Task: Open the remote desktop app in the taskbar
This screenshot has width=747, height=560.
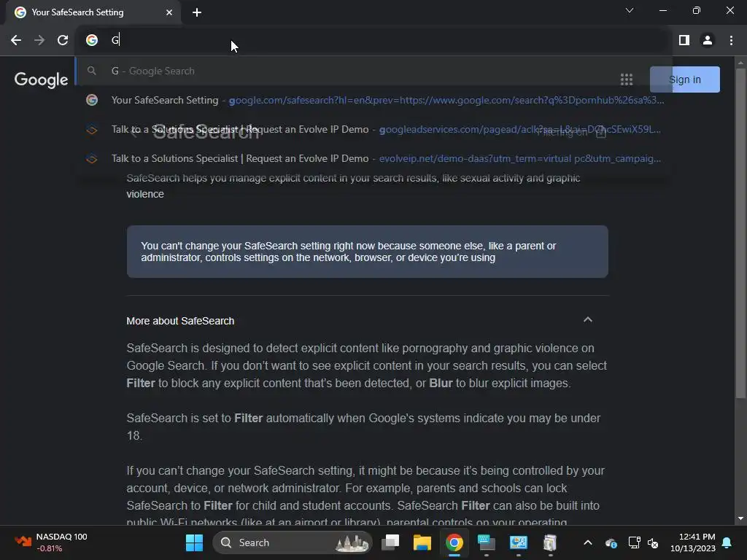Action: (519, 542)
